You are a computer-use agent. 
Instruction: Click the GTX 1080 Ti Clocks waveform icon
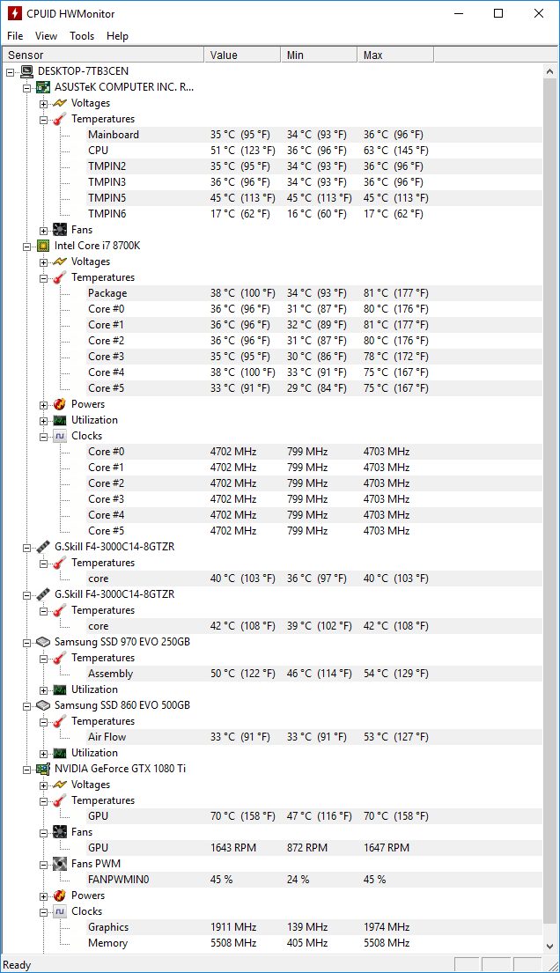[x=60, y=911]
